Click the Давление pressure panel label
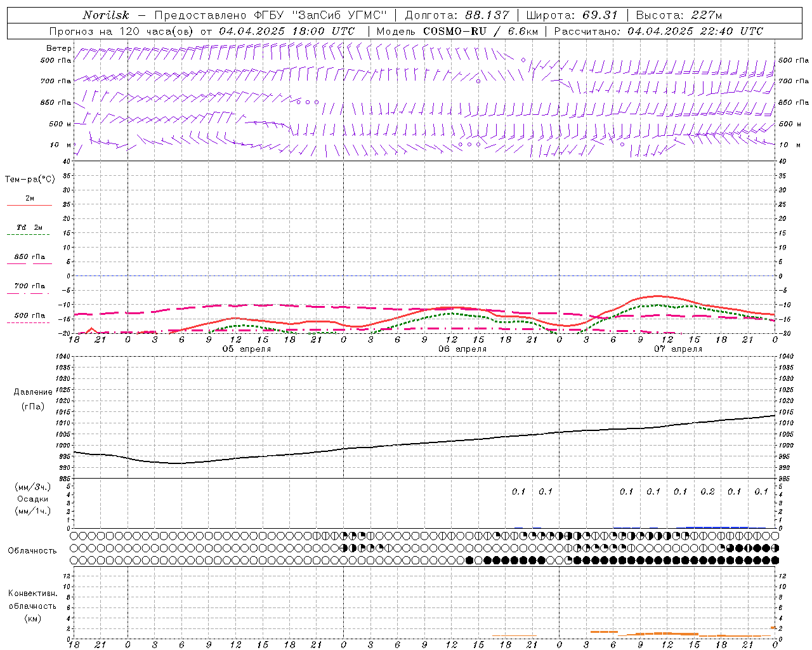 tap(33, 392)
